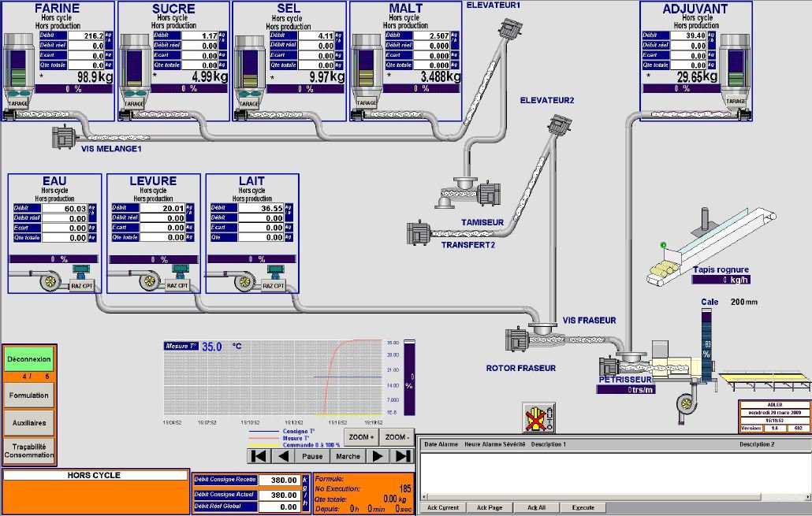Click the Mesure T° value 35.0
The height and width of the screenshot is (516, 812).
tap(212, 347)
